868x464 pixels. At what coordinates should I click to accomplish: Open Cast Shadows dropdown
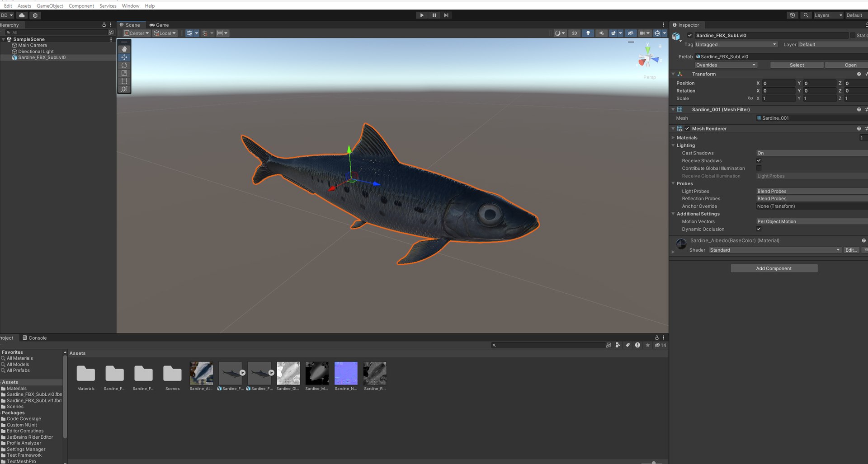812,153
